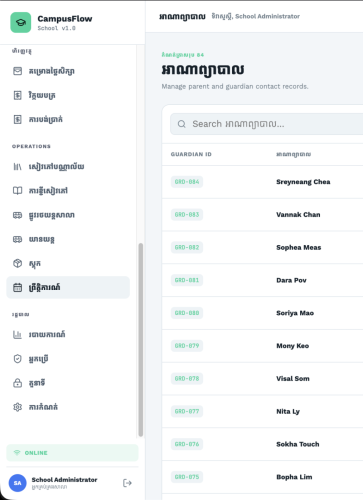Viewport: 363px width, 500px height.
Task: Open the roles padlock icon item
Action: (17, 383)
